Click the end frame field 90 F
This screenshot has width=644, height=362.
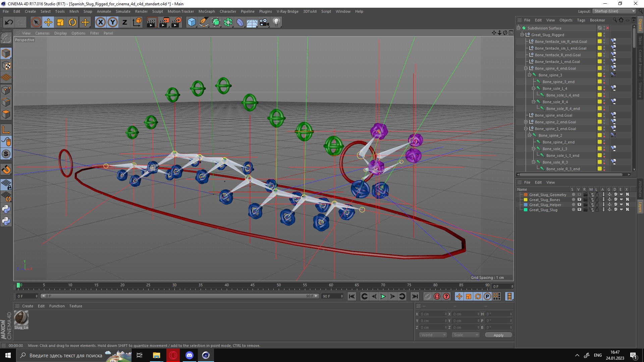pyautogui.click(x=332, y=296)
